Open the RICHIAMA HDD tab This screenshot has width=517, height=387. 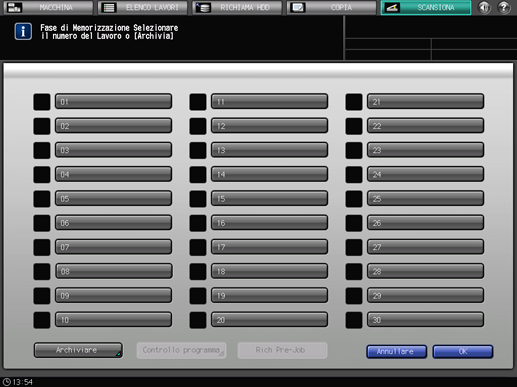pos(237,7)
